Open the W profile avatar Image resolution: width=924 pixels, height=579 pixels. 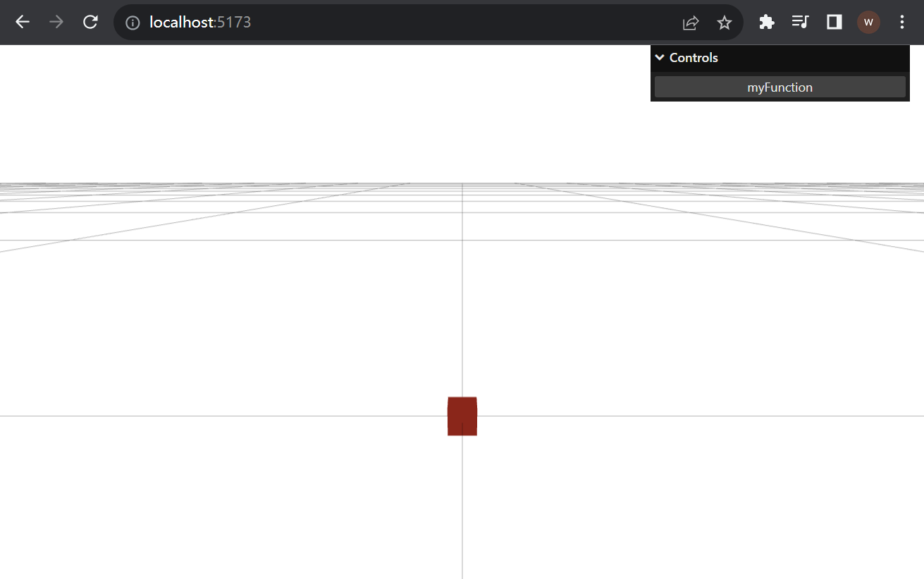(x=868, y=22)
